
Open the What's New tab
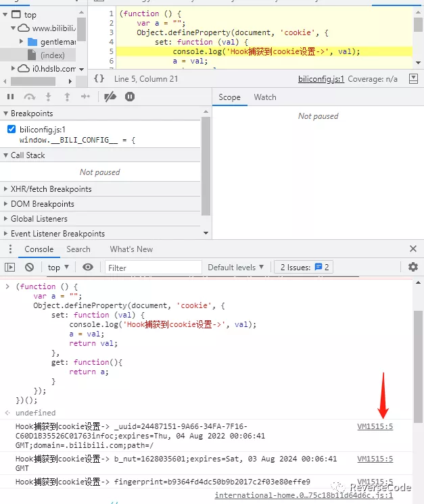tap(131, 249)
